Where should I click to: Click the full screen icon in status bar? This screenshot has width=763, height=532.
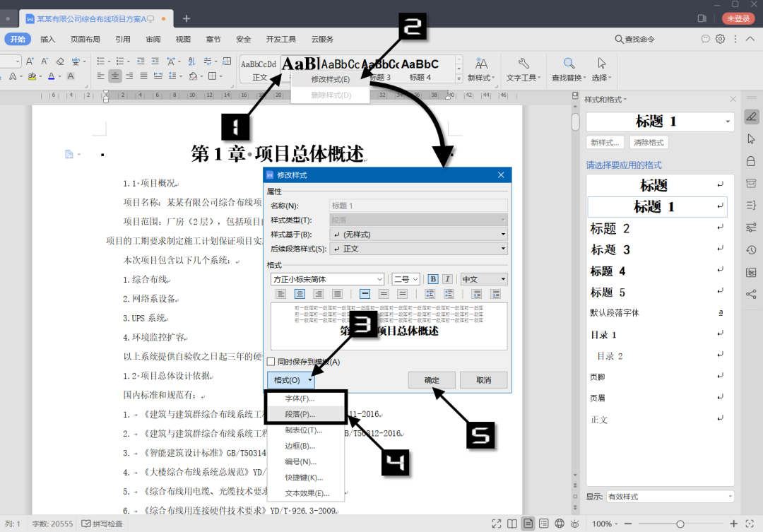pyautogui.click(x=497, y=524)
